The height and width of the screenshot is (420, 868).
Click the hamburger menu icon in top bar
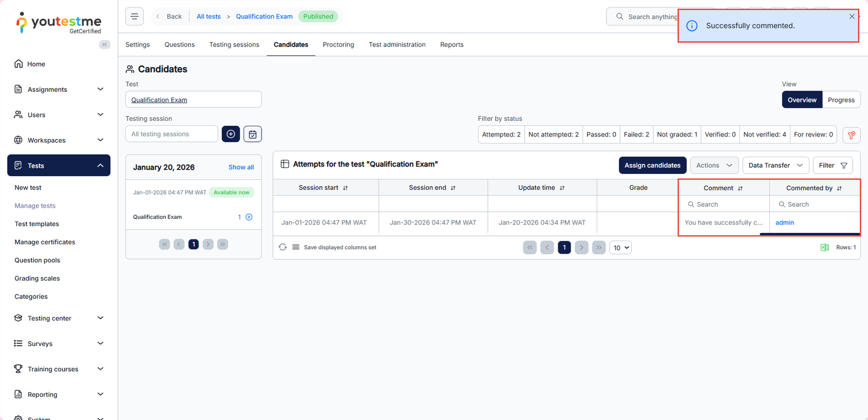[135, 16]
